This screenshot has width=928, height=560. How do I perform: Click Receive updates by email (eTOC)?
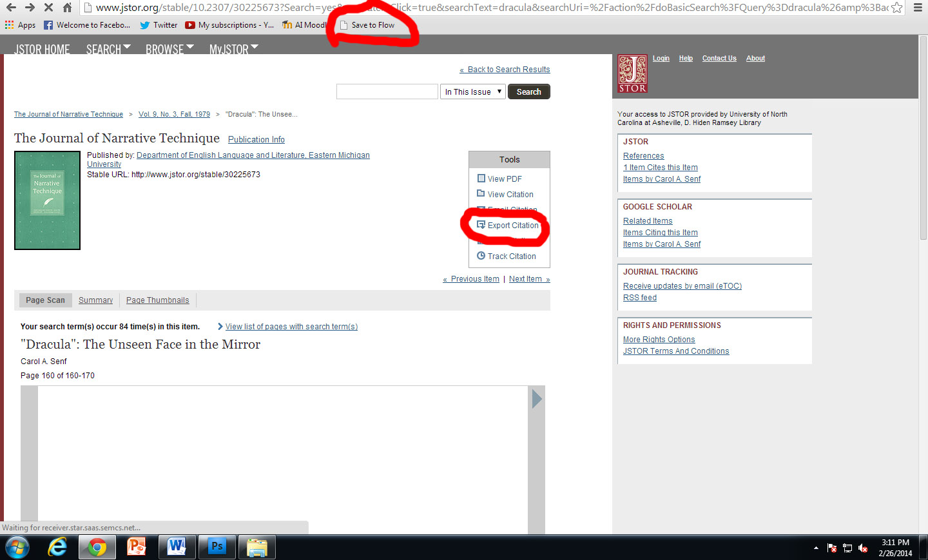682,286
